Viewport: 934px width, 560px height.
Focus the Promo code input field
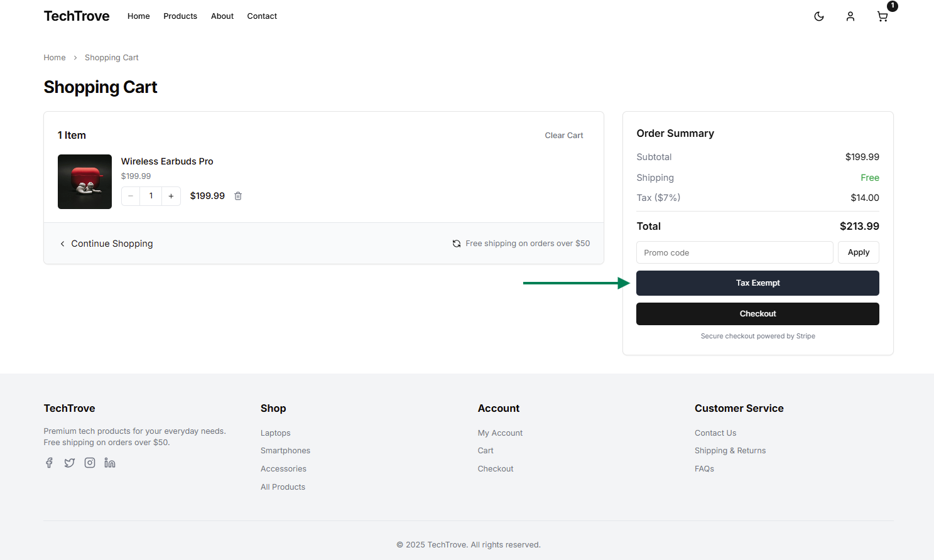734,252
